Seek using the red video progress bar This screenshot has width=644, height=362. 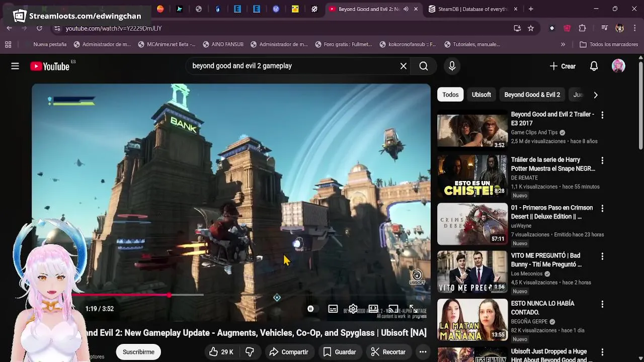pyautogui.click(x=231, y=295)
